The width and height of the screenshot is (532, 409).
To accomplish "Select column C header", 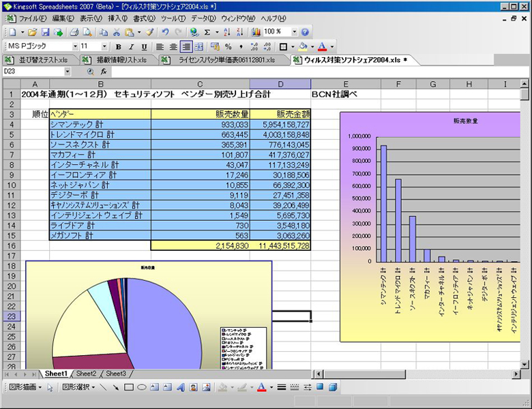I will [x=200, y=84].
